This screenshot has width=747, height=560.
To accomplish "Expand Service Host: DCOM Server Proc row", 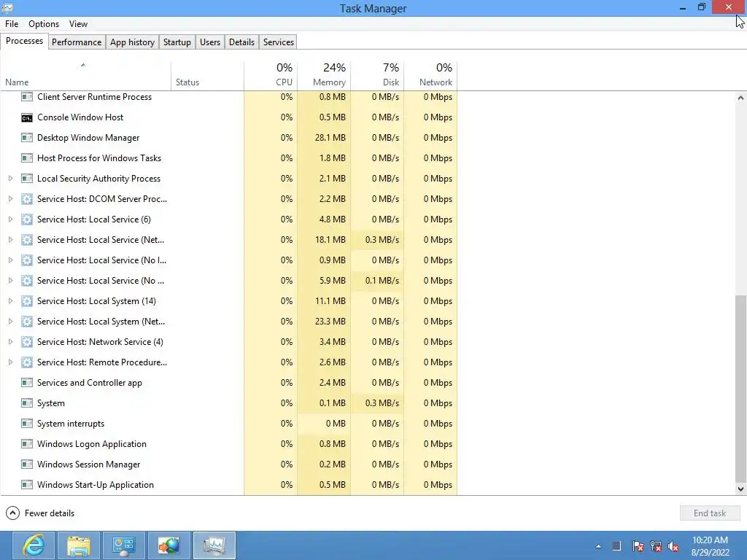I will click(10, 199).
